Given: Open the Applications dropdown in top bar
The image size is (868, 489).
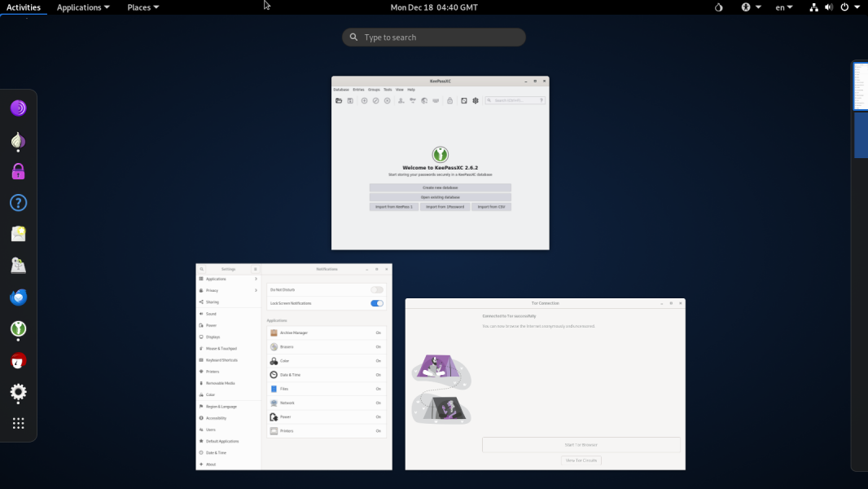Looking at the screenshot, I should [x=83, y=7].
